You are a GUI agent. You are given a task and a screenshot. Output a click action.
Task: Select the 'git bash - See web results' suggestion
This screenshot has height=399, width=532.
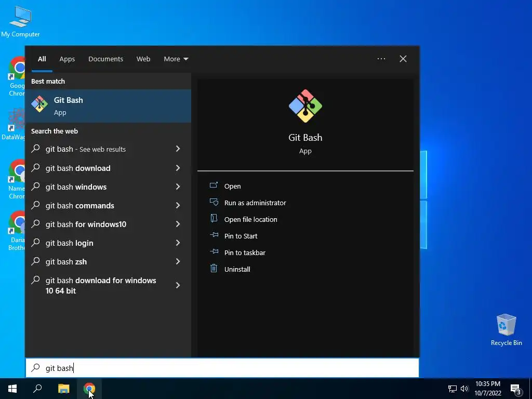point(108,149)
